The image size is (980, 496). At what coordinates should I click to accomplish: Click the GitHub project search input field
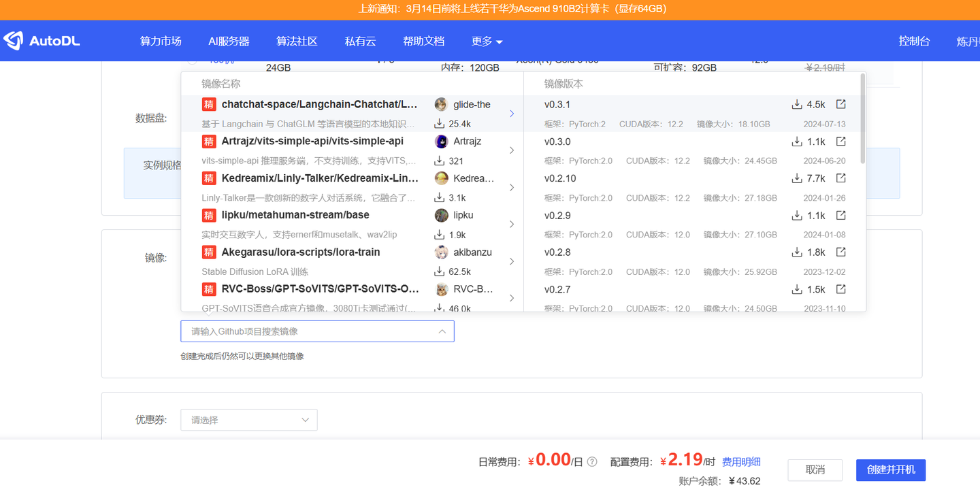pyautogui.click(x=317, y=331)
